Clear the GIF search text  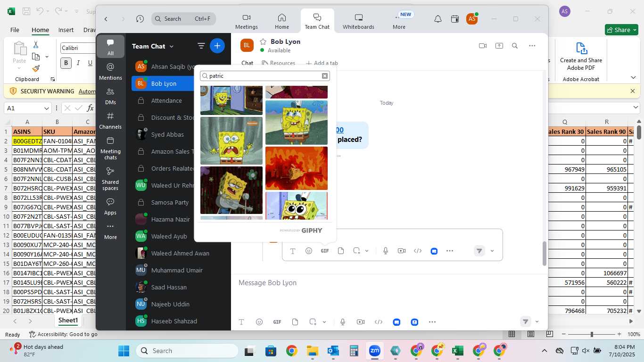pyautogui.click(x=325, y=76)
